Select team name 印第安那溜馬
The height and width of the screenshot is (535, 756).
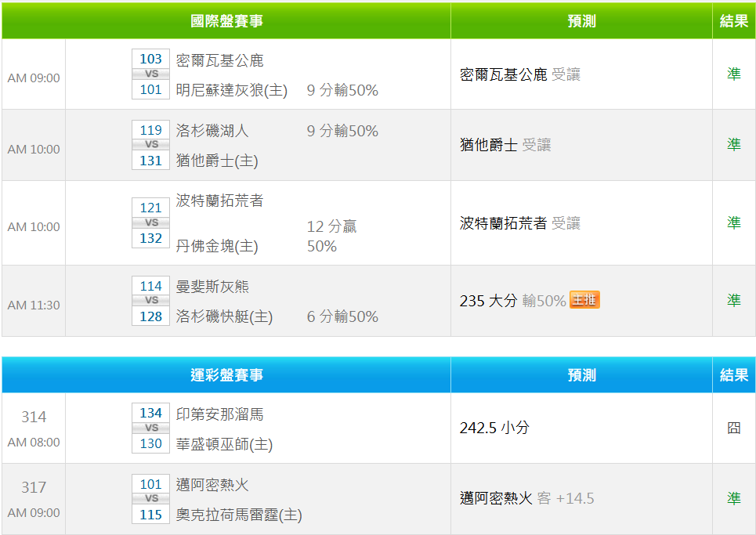[219, 414]
